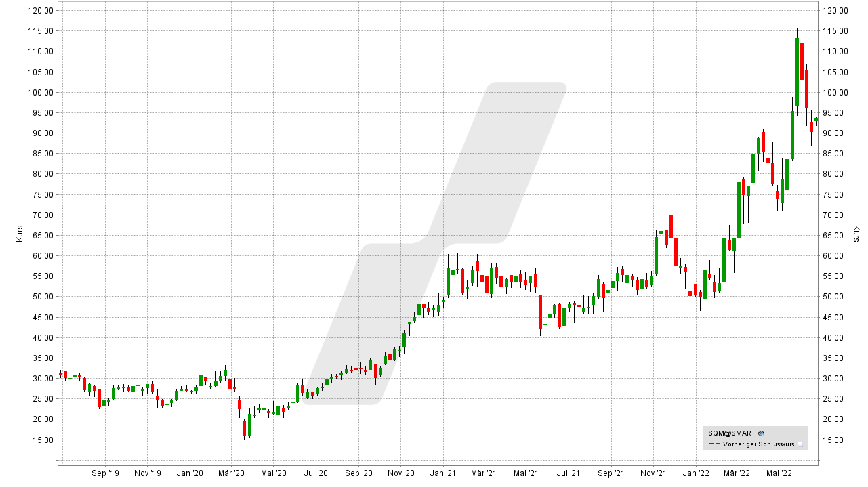Click the 50.00 value on the left axis
This screenshot has width=868, height=487.
(43, 297)
